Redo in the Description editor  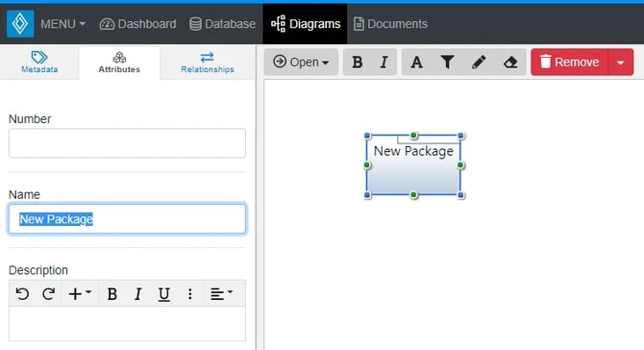pyautogui.click(x=48, y=293)
